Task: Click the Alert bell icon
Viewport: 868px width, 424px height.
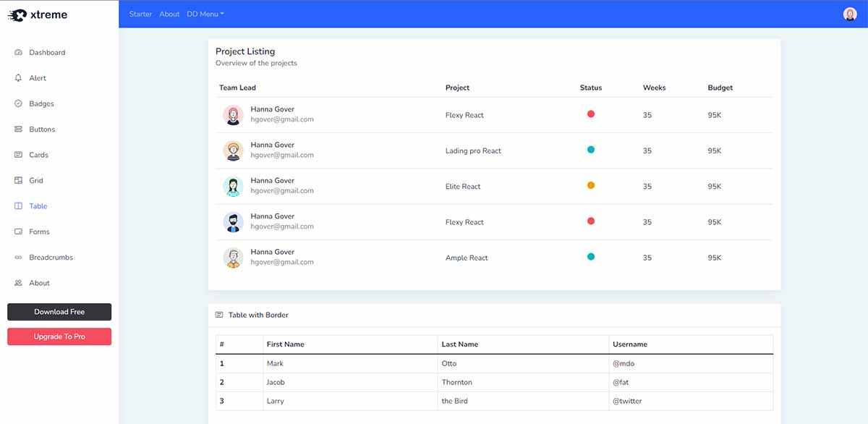Action: pyautogui.click(x=18, y=78)
